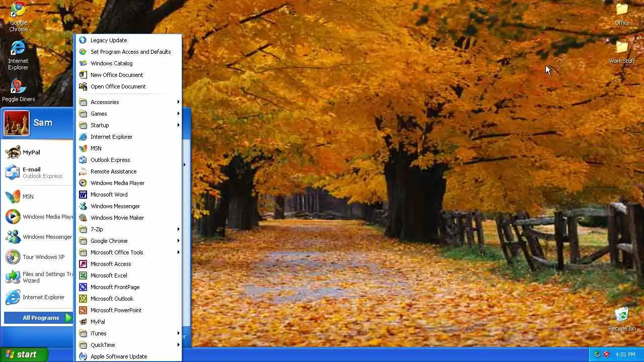
Task: Open MyPal in the programs list
Action: (x=128, y=322)
